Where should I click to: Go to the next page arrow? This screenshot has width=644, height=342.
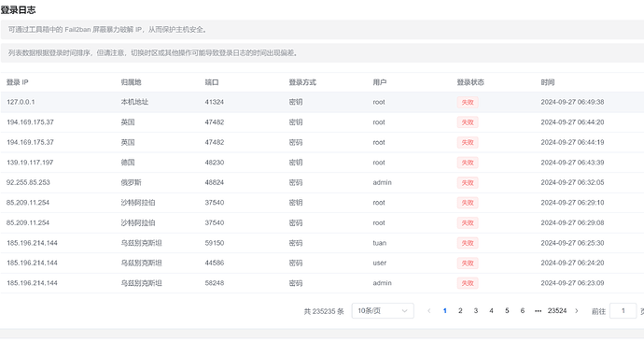[x=576, y=311]
